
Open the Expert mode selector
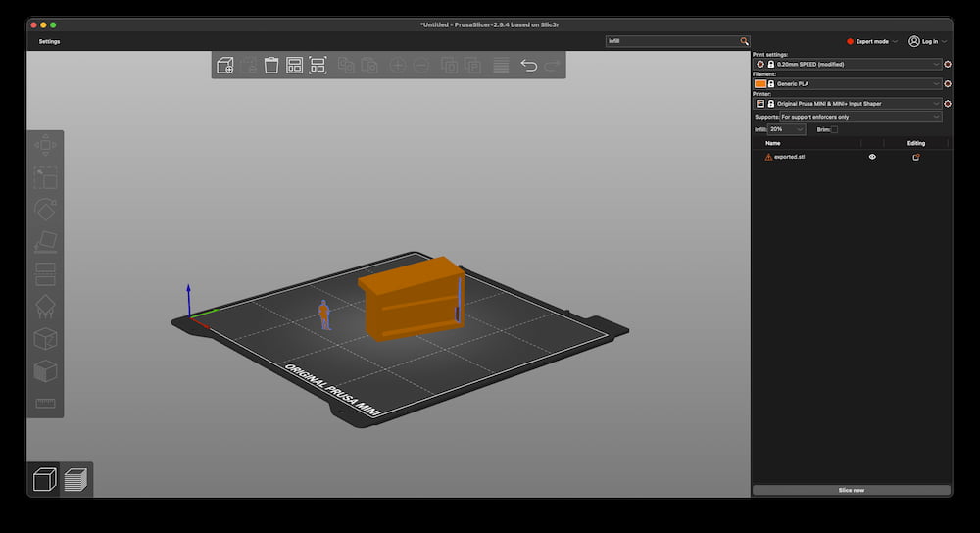click(872, 42)
